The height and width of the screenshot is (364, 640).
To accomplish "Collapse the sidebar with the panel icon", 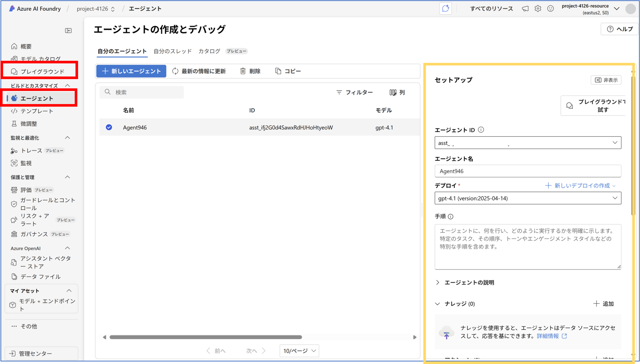I will tap(68, 30).
